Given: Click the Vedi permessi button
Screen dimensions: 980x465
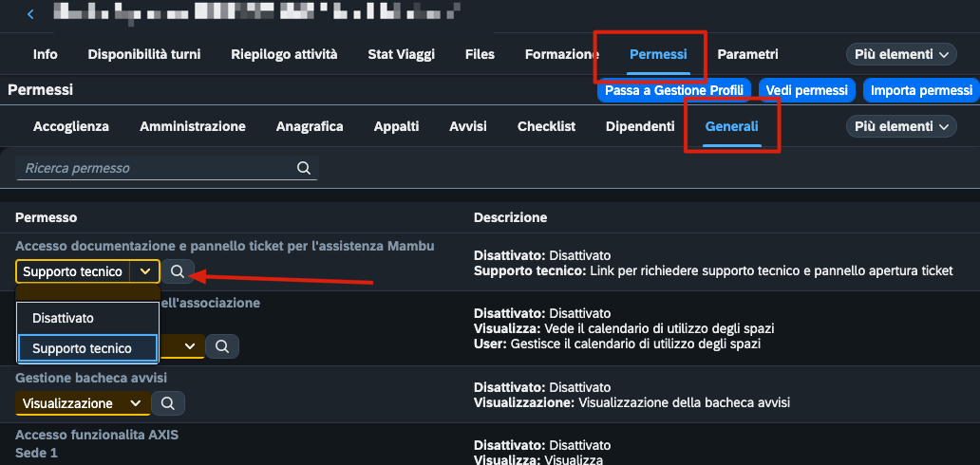Looking at the screenshot, I should pyautogui.click(x=806, y=90).
